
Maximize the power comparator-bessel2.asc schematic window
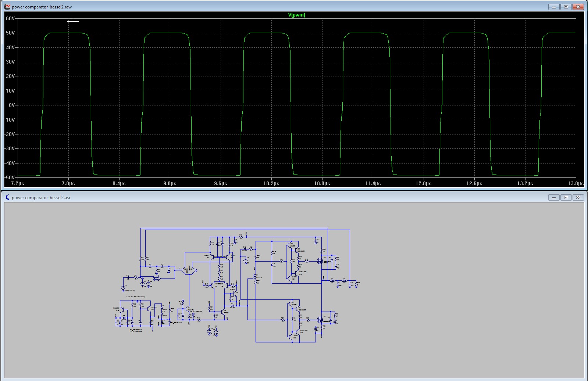coord(566,197)
